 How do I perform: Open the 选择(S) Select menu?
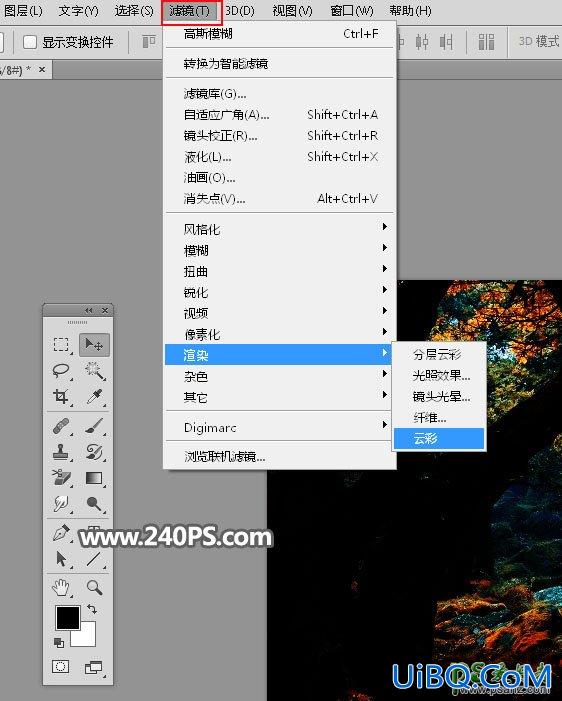(x=134, y=11)
